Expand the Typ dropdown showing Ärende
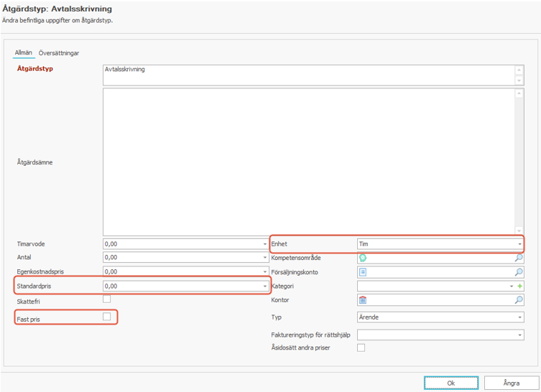The width and height of the screenshot is (541, 392). click(x=519, y=317)
